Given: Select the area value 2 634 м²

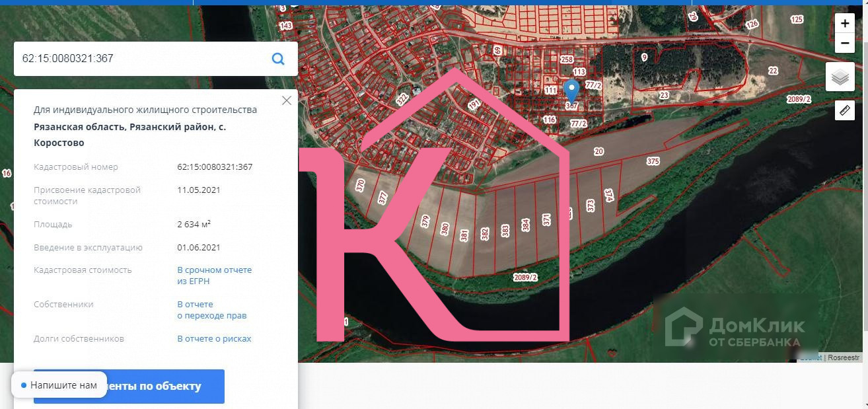Looking at the screenshot, I should tap(194, 224).
